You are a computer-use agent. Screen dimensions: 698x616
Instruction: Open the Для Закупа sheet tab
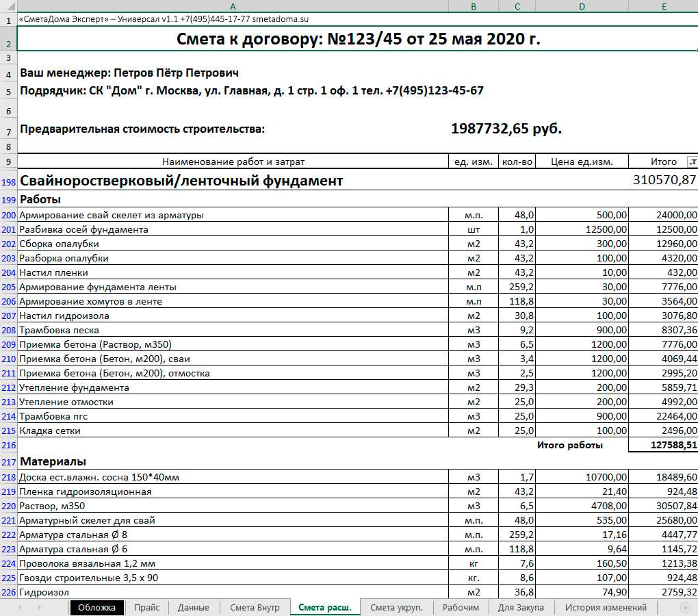tap(521, 607)
